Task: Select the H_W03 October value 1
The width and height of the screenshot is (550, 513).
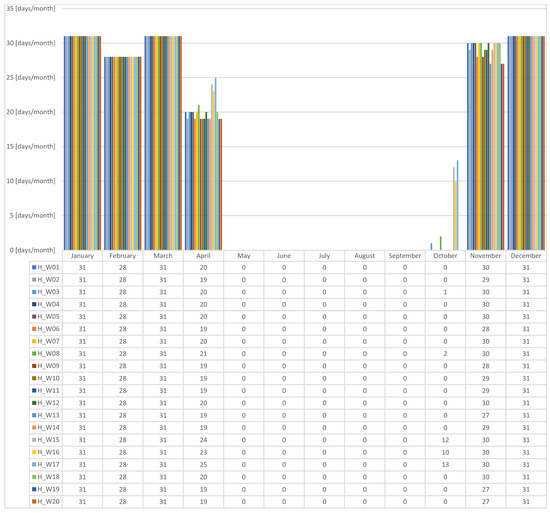Action: pos(445,292)
